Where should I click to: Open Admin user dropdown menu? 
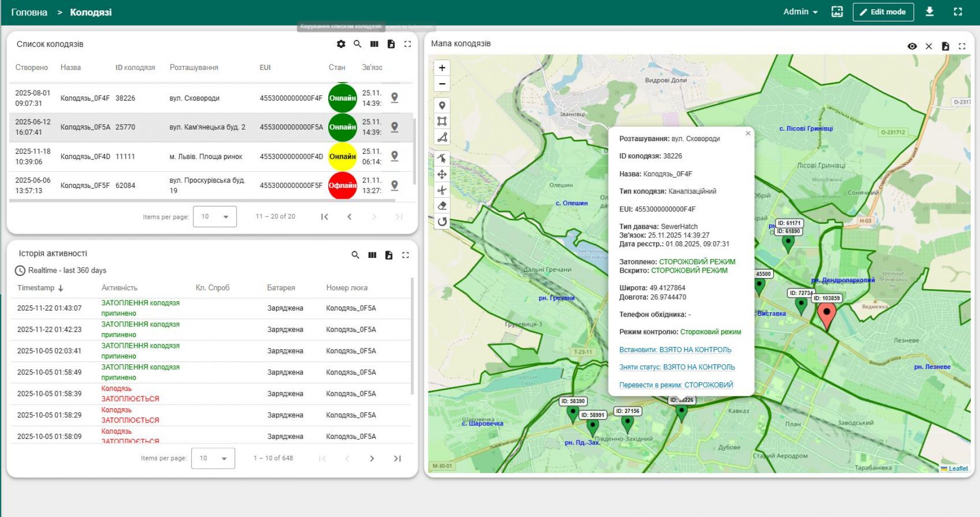[x=800, y=12]
